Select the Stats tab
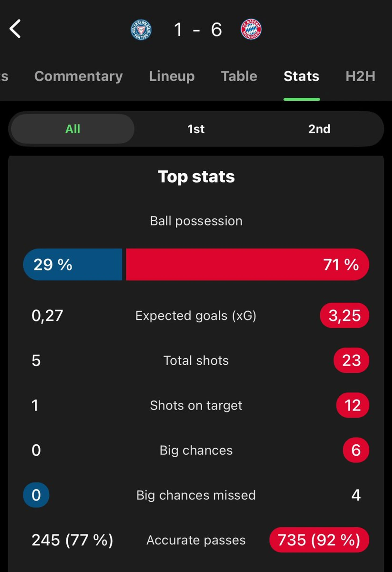Viewport: 392px width, 572px height. point(302,76)
